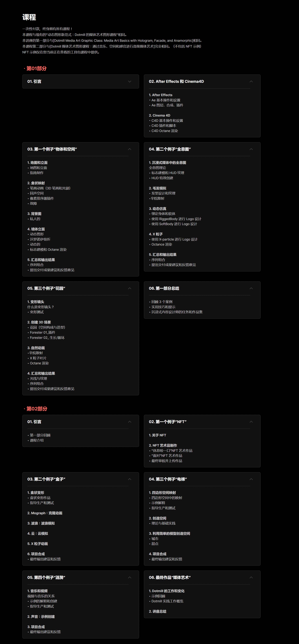The width and height of the screenshot is (299, 644).
Task: Click the 课程 page heading
Action: pos(29,17)
